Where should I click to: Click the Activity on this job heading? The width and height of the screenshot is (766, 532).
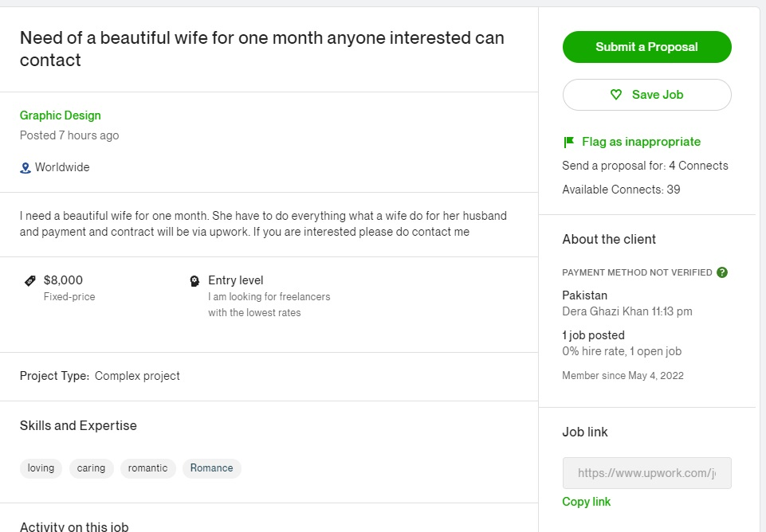(74, 526)
